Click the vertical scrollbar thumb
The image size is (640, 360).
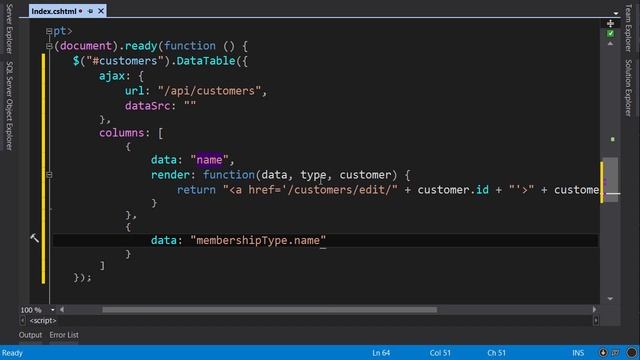611,180
